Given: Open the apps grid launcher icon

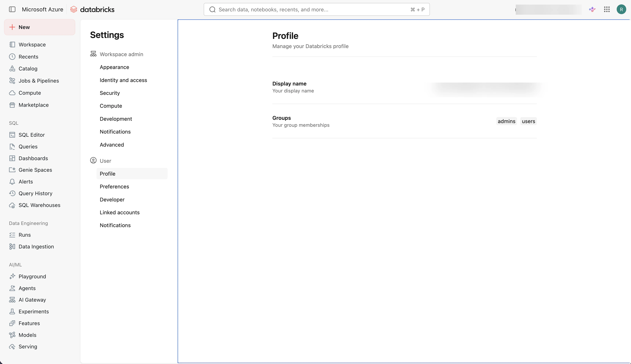Looking at the screenshot, I should (607, 10).
